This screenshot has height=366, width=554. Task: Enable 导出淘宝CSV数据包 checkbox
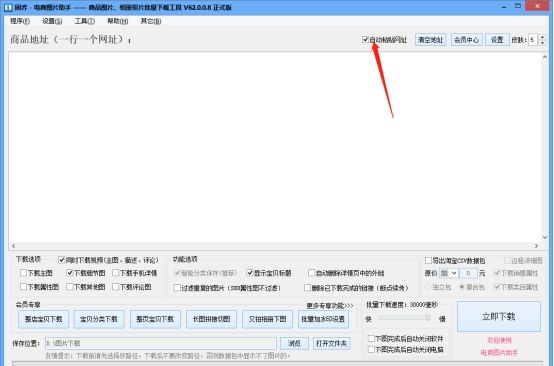(x=428, y=260)
